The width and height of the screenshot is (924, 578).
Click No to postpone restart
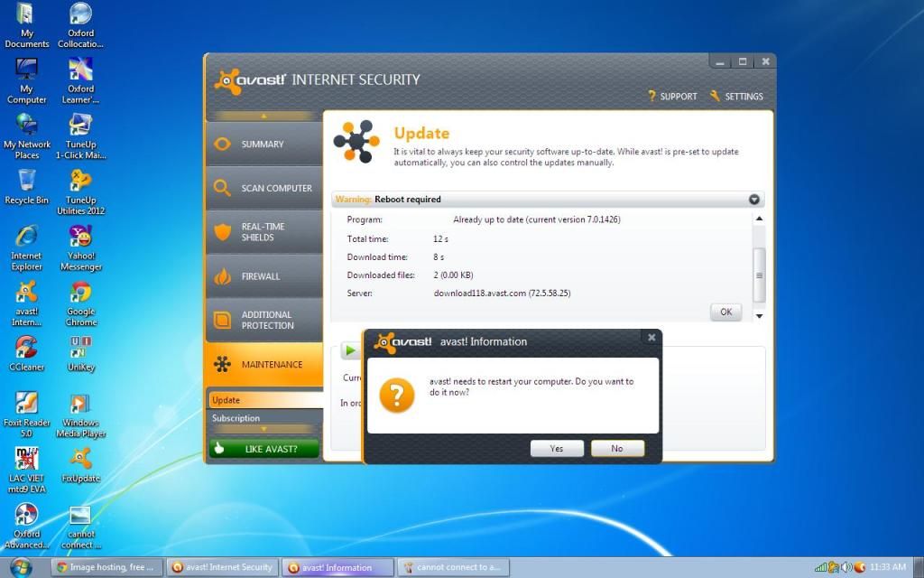coord(617,448)
